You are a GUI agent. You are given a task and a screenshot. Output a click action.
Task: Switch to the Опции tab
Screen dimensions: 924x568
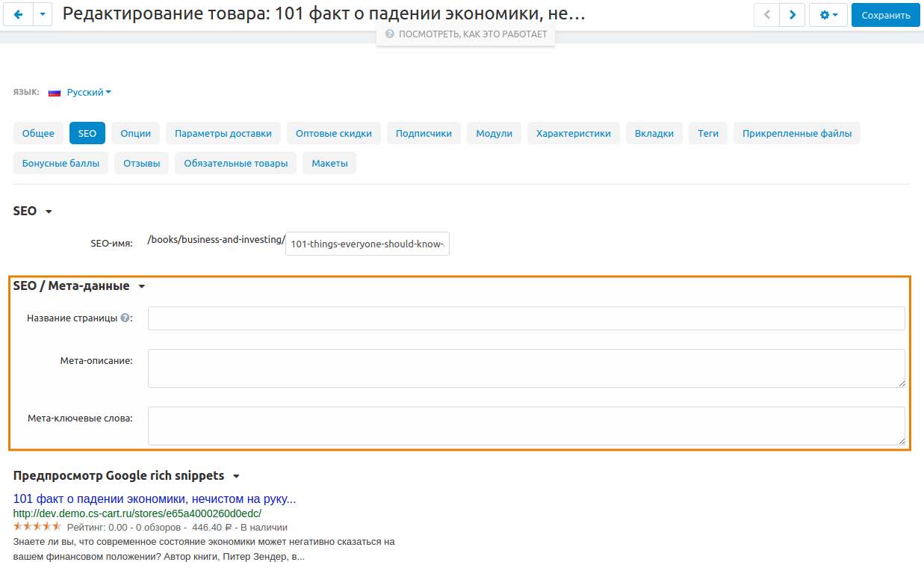point(135,133)
